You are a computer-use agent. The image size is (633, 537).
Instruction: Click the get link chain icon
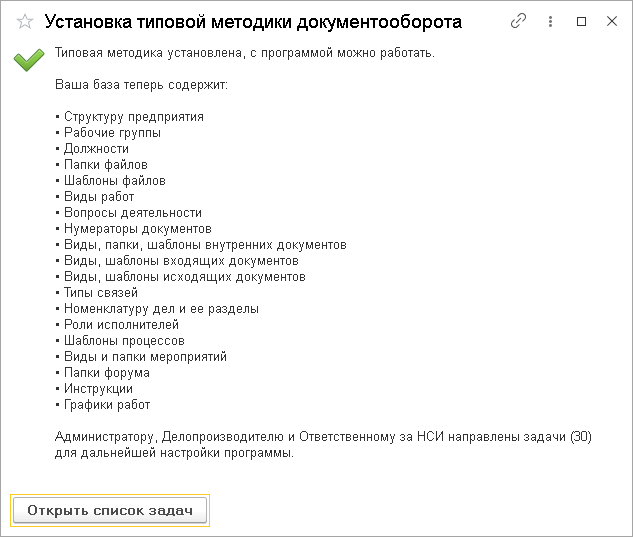click(518, 21)
